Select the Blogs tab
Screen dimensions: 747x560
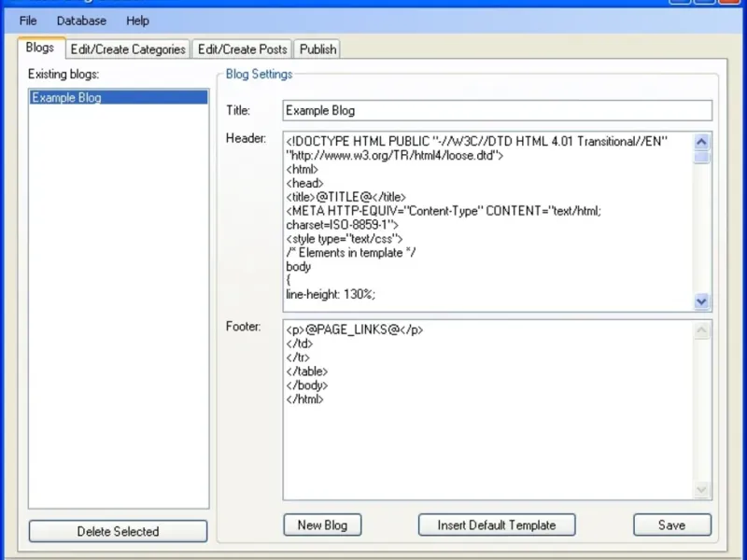pyautogui.click(x=40, y=48)
